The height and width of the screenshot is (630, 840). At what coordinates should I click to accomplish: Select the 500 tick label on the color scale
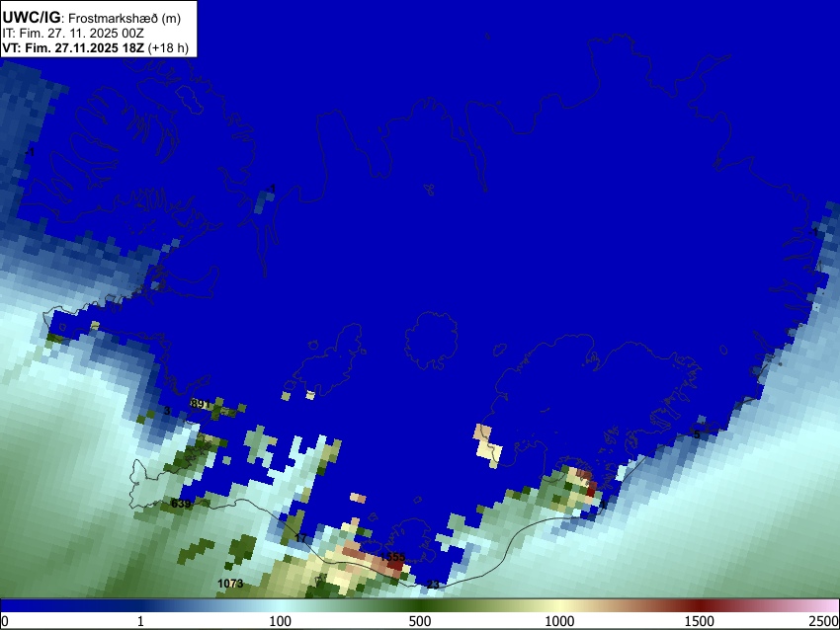click(419, 621)
